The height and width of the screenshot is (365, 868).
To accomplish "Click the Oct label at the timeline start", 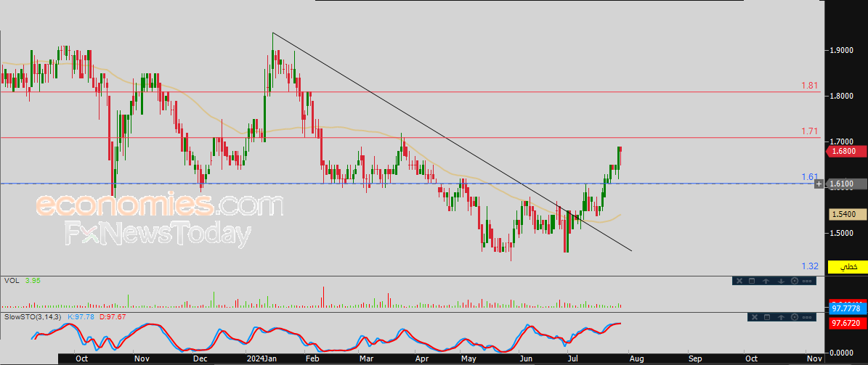I will (x=81, y=358).
